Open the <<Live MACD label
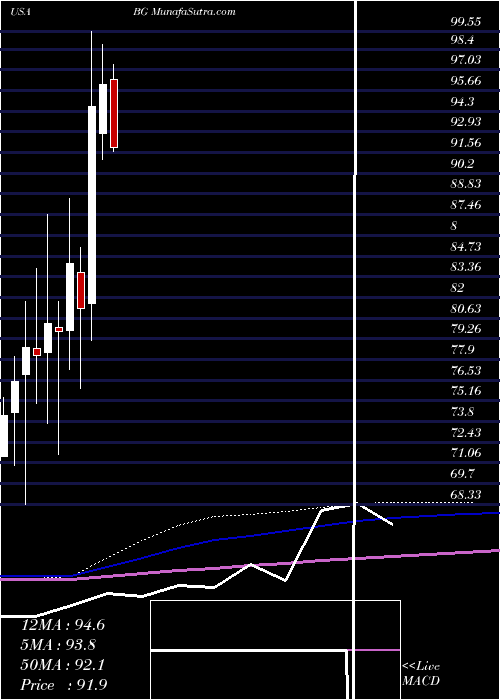This screenshot has width=500, height=700. coord(421,673)
